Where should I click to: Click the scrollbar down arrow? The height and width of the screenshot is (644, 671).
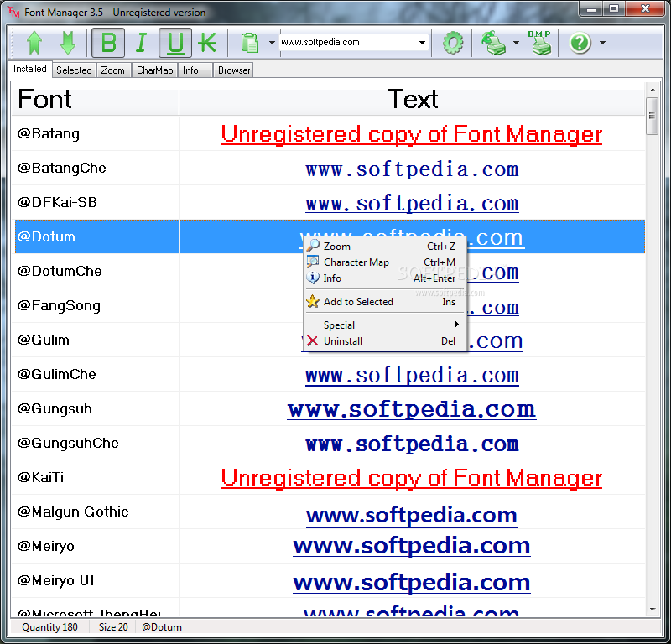point(653,610)
